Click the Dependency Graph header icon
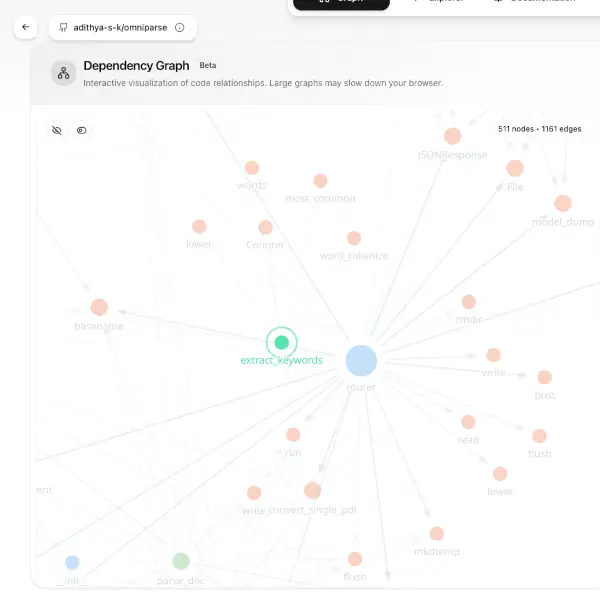The image size is (600, 600). pyautogui.click(x=64, y=72)
